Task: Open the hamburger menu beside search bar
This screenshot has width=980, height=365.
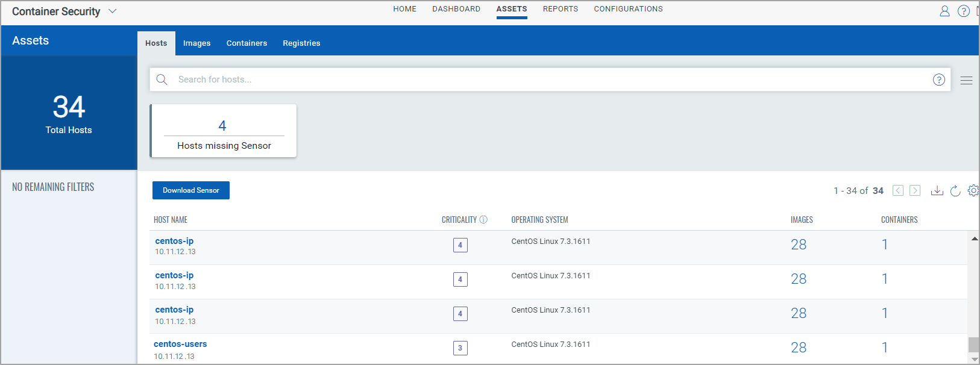Action: click(966, 80)
